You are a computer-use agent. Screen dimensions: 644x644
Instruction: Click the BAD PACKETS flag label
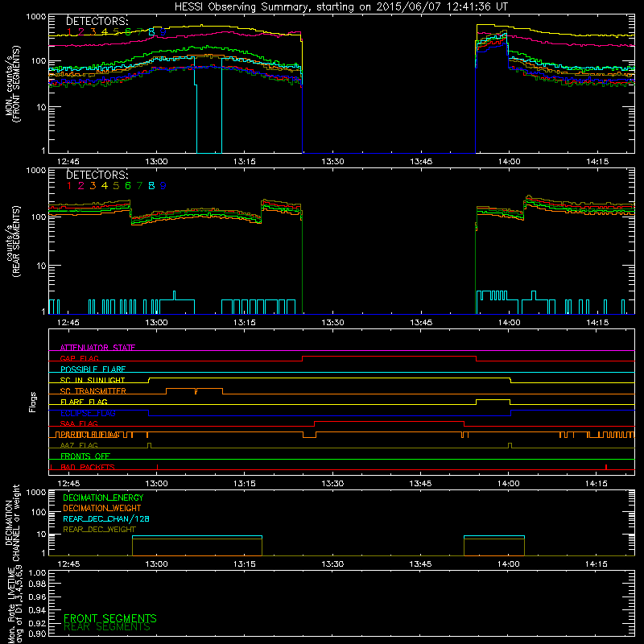88,467
